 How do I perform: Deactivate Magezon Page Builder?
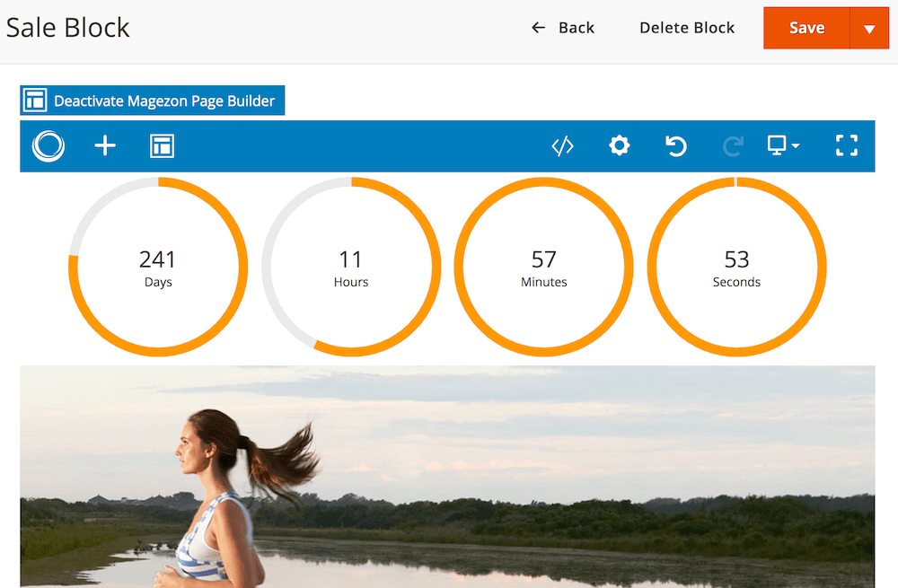(x=153, y=101)
